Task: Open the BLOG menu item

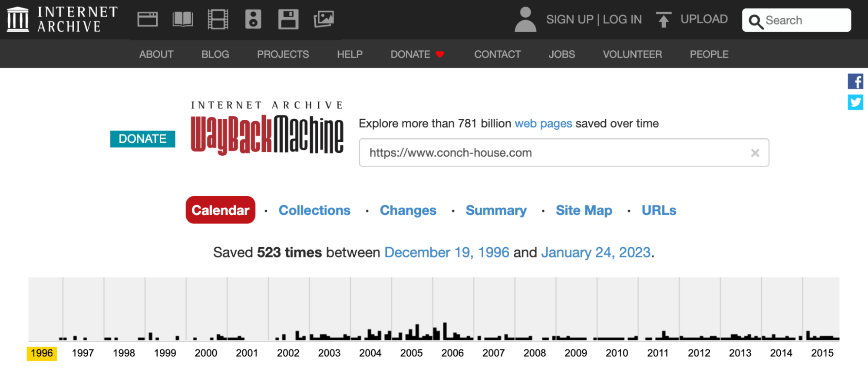Action: point(215,54)
